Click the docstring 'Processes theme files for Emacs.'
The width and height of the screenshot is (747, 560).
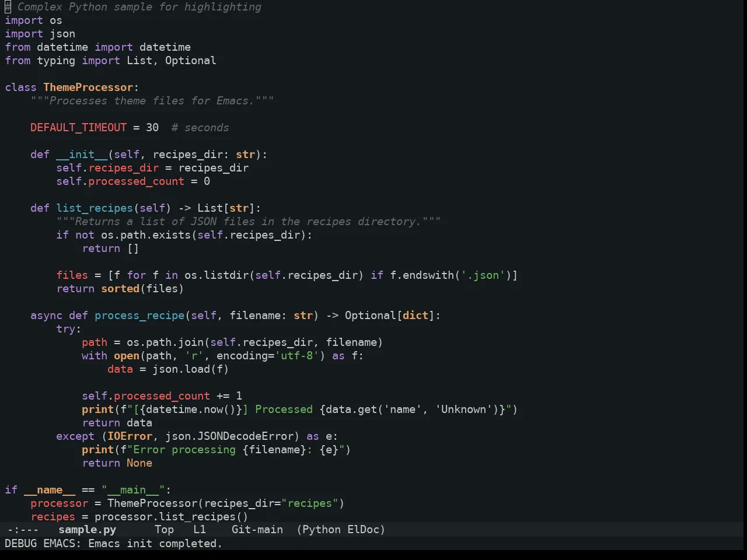click(152, 101)
